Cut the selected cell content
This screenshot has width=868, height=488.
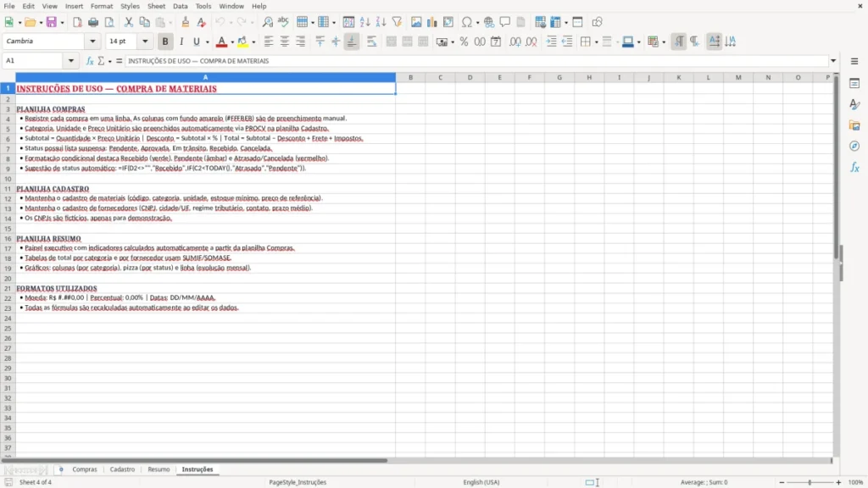[x=129, y=22]
